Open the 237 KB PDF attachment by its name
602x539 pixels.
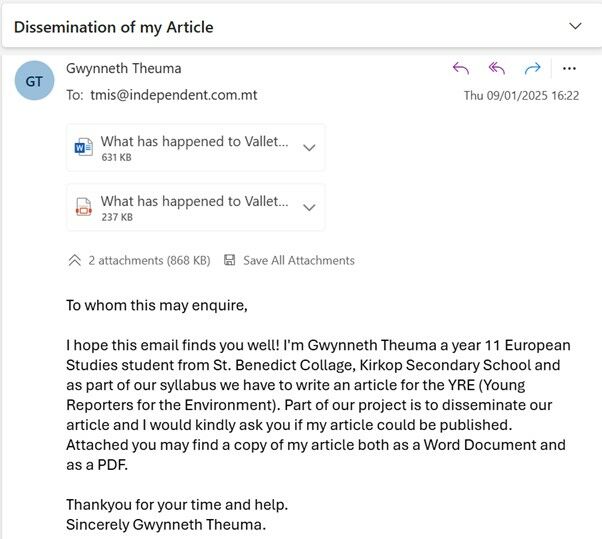195,202
